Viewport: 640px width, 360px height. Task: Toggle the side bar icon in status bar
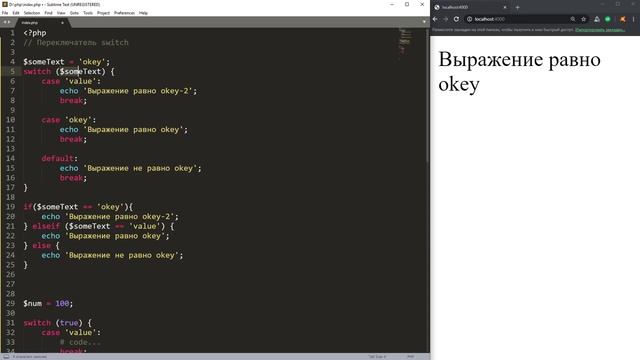[6, 357]
